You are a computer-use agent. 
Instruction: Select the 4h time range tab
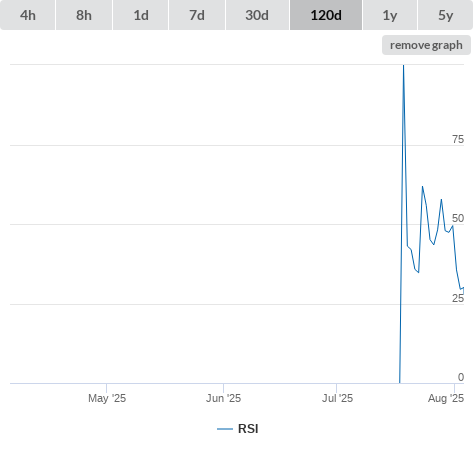28,15
